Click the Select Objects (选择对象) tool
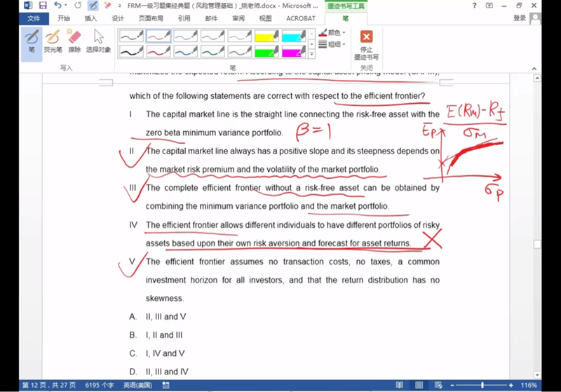The height and width of the screenshot is (392, 561). click(x=99, y=40)
